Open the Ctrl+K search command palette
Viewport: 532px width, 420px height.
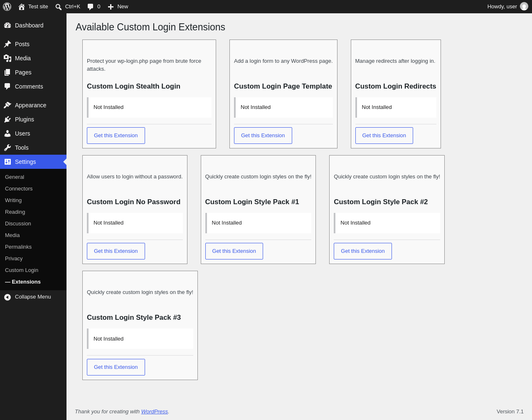coord(68,7)
